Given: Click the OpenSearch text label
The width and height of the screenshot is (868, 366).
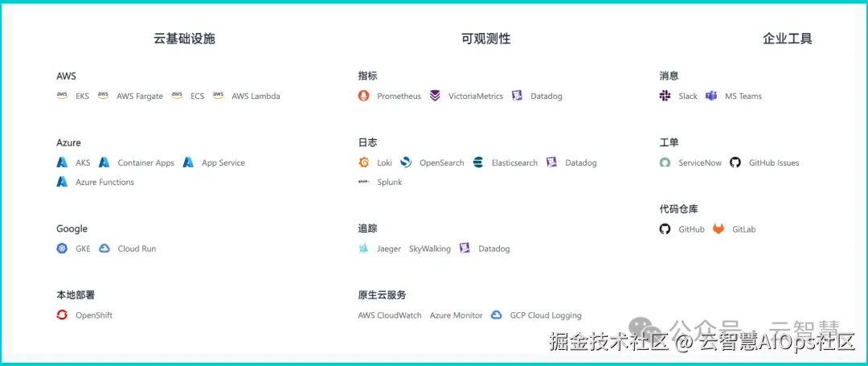Looking at the screenshot, I should pyautogui.click(x=442, y=162).
